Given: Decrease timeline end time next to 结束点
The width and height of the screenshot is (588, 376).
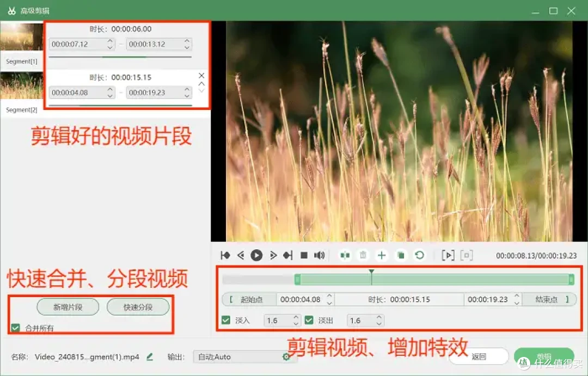Looking at the screenshot, I should pyautogui.click(x=517, y=303).
